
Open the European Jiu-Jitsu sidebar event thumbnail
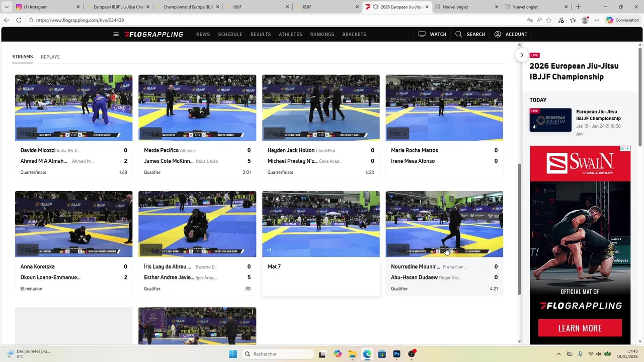[x=550, y=120]
